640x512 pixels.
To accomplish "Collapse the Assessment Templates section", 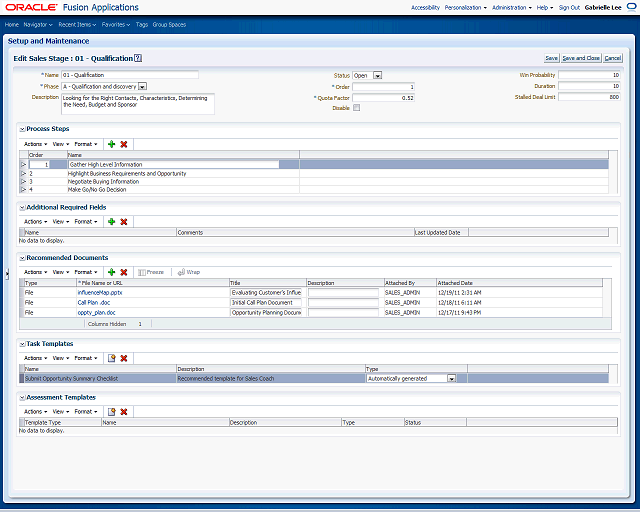I will coord(22,398).
